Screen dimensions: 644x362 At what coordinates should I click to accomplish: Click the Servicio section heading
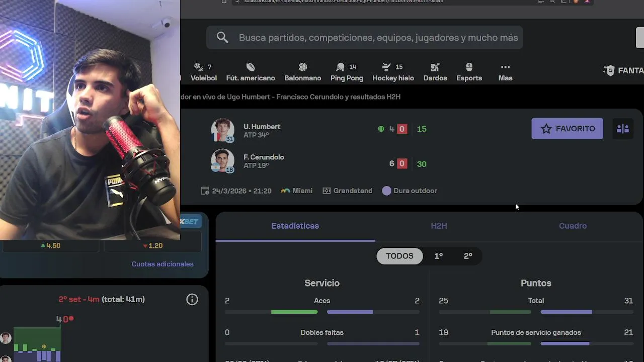coord(322,283)
